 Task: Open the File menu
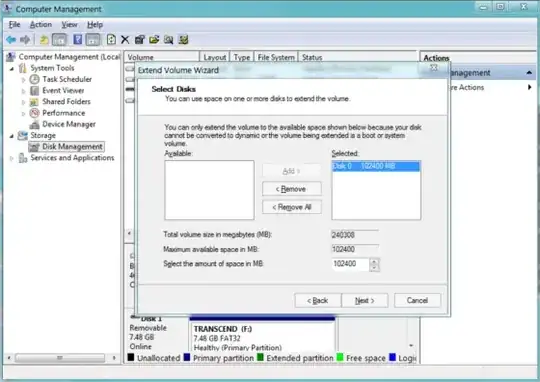14,25
